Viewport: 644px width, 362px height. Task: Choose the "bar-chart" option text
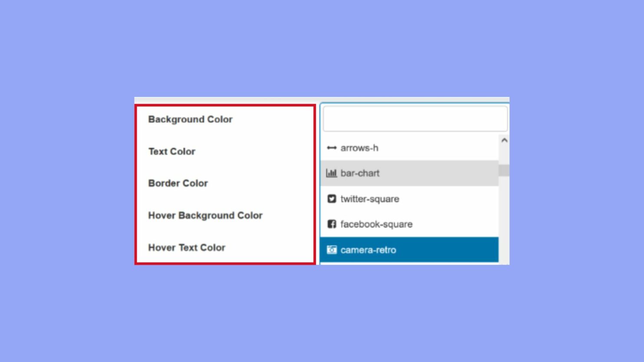coord(360,173)
